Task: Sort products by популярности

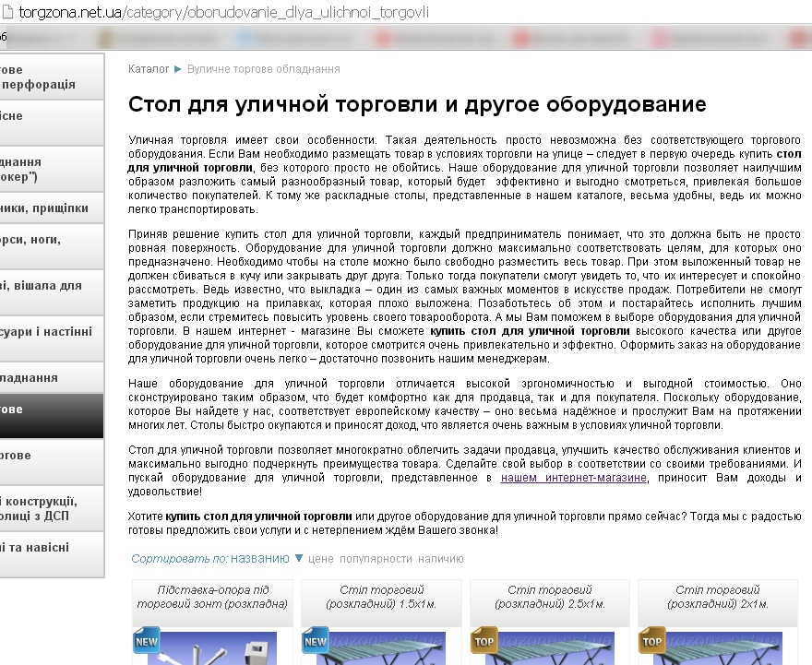Action: 376,559
